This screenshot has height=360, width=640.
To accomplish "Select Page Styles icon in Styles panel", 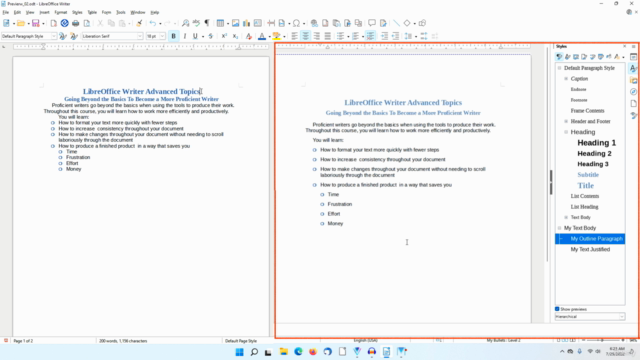I will pos(584,57).
